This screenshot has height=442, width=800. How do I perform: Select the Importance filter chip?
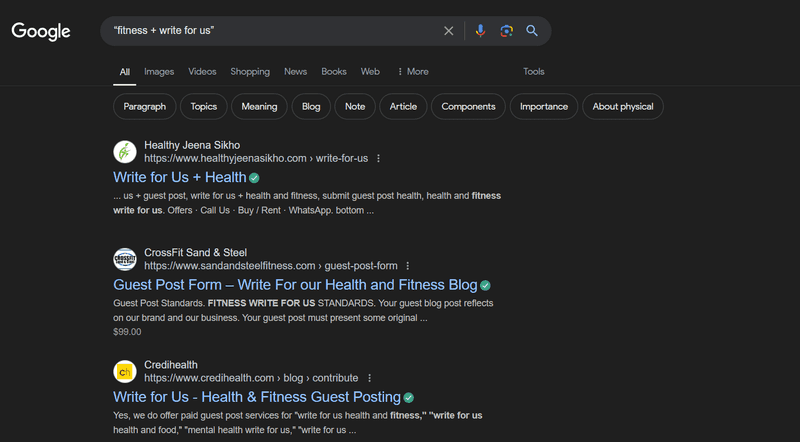click(544, 107)
